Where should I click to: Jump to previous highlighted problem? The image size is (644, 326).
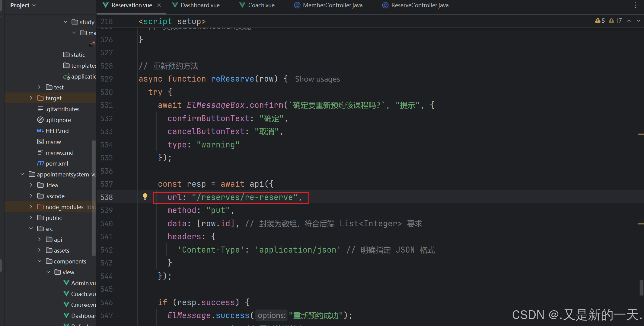(629, 21)
